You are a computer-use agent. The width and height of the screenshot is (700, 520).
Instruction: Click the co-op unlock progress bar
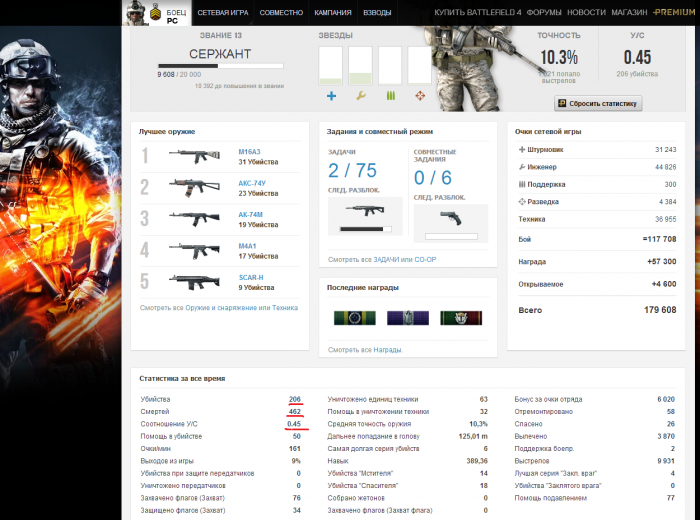click(x=451, y=237)
